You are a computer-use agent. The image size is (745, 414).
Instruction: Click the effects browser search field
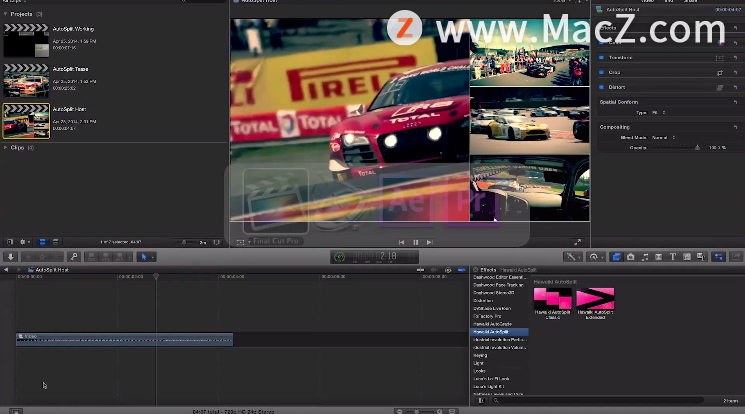[x=599, y=401]
